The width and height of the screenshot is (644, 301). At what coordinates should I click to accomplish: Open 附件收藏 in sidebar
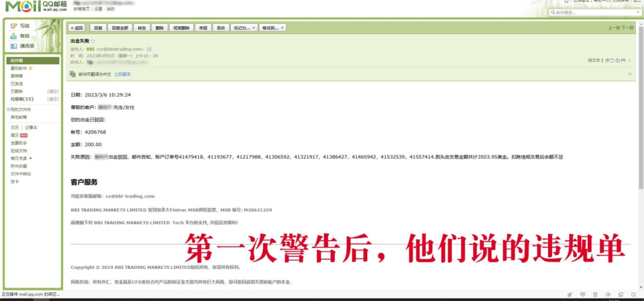coord(19,166)
